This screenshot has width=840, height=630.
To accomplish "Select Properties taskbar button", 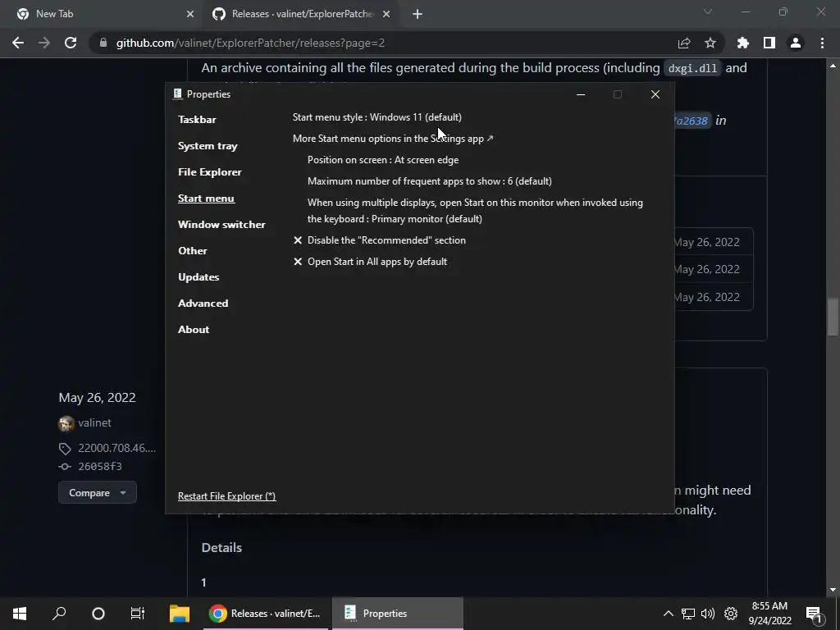I will 398,614.
